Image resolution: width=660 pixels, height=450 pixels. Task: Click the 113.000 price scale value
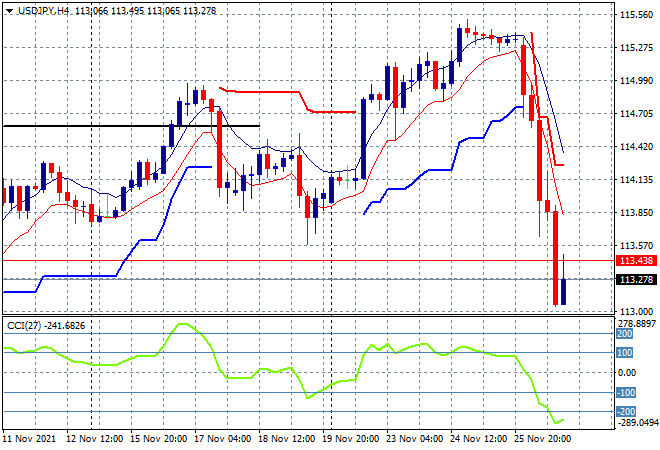tap(636, 312)
